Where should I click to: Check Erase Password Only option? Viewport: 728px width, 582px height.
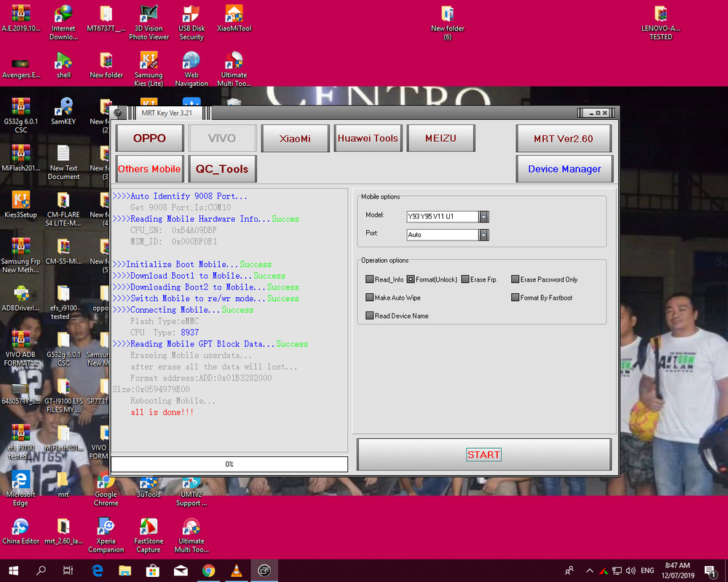pos(515,279)
